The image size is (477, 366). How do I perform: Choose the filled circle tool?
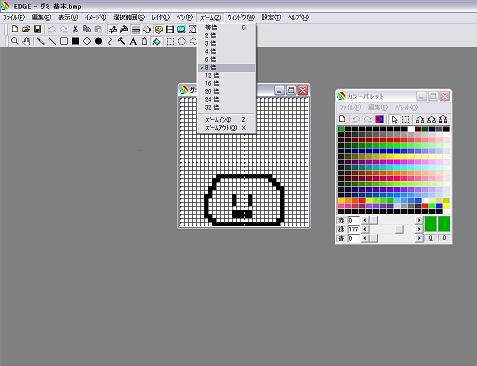[x=98, y=41]
